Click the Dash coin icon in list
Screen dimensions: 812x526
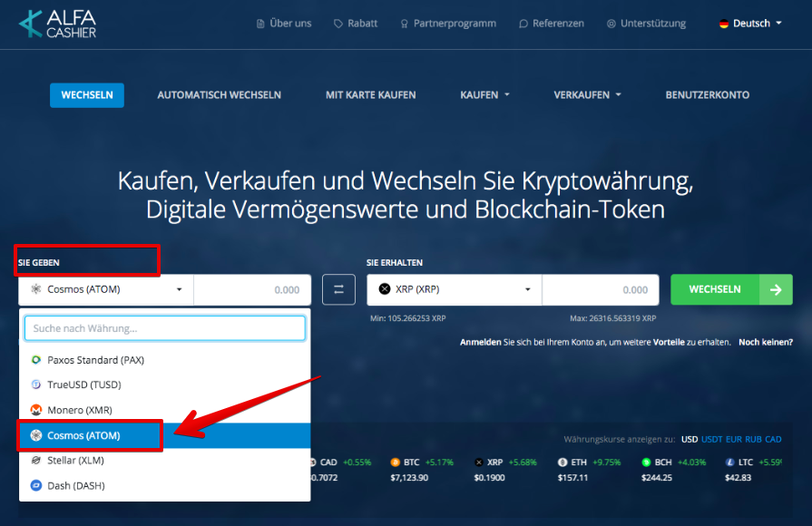(36, 485)
